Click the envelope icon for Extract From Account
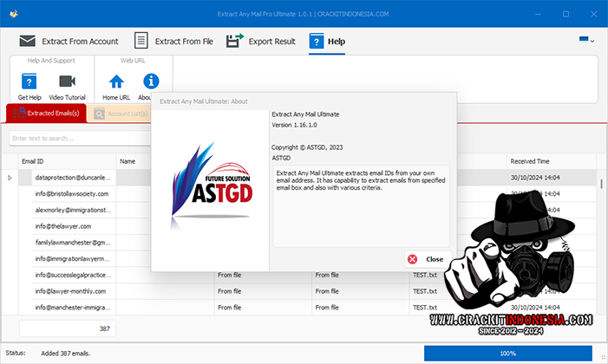The image size is (608, 364). coord(28,41)
